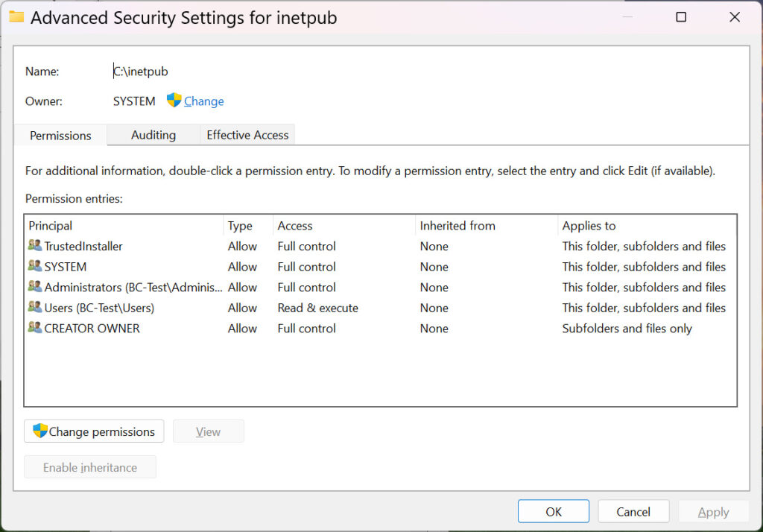
Task: Click the View button
Action: point(208,431)
